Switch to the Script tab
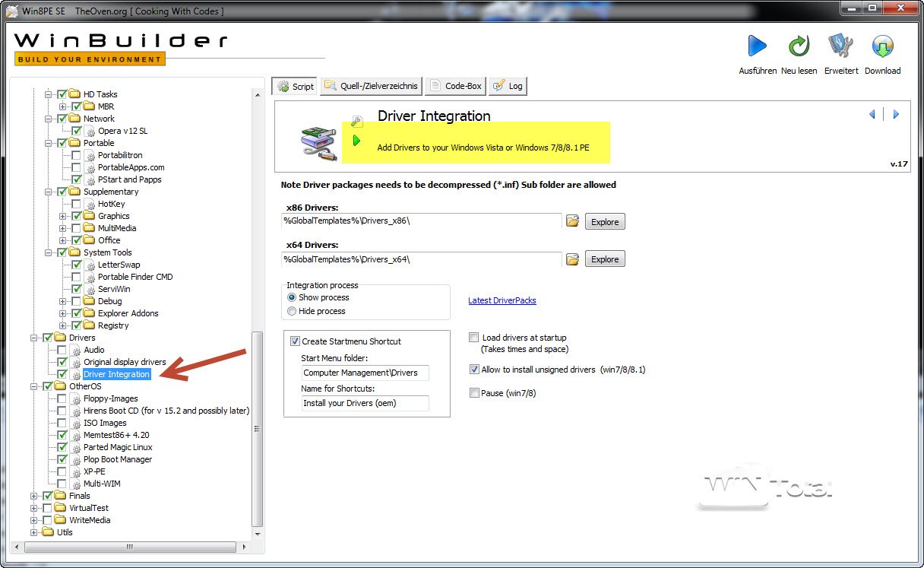Viewport: 924px width, 568px height. [295, 86]
